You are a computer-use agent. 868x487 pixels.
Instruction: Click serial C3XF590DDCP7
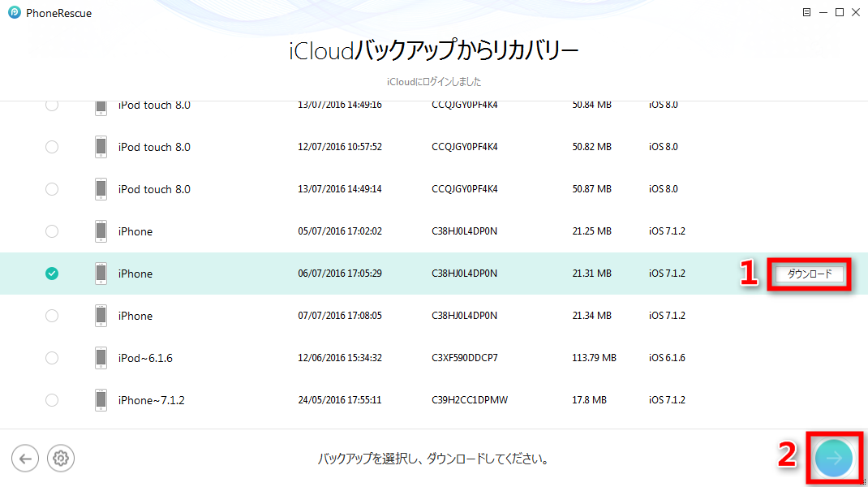click(x=465, y=358)
